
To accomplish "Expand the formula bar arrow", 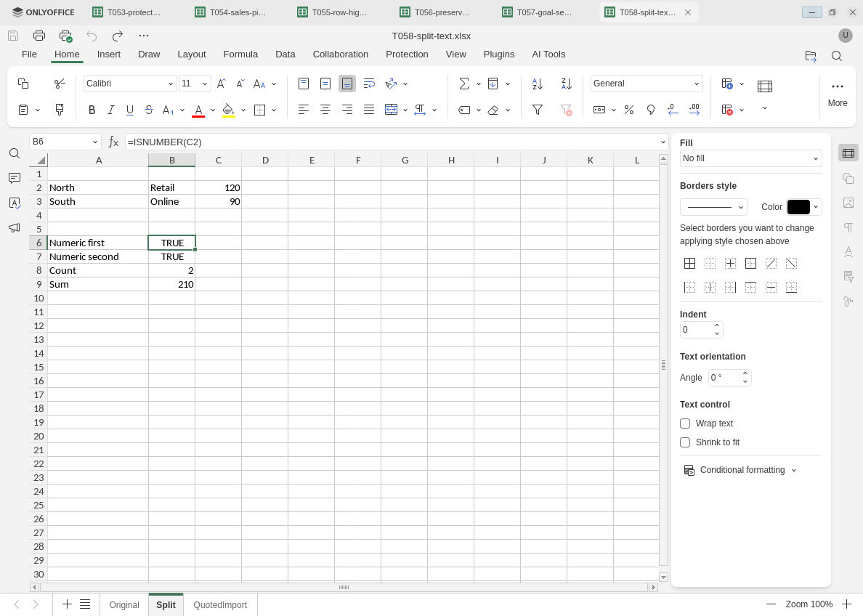I will click(663, 142).
